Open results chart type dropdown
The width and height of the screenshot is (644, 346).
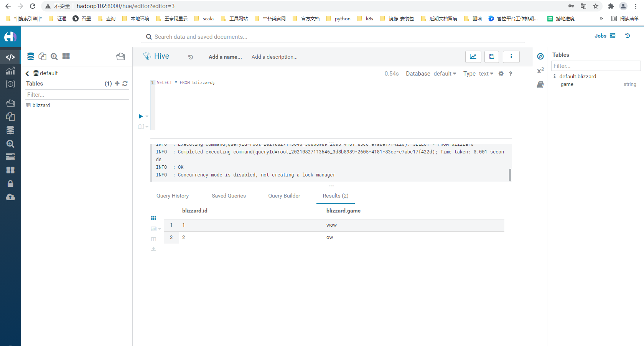(x=156, y=229)
